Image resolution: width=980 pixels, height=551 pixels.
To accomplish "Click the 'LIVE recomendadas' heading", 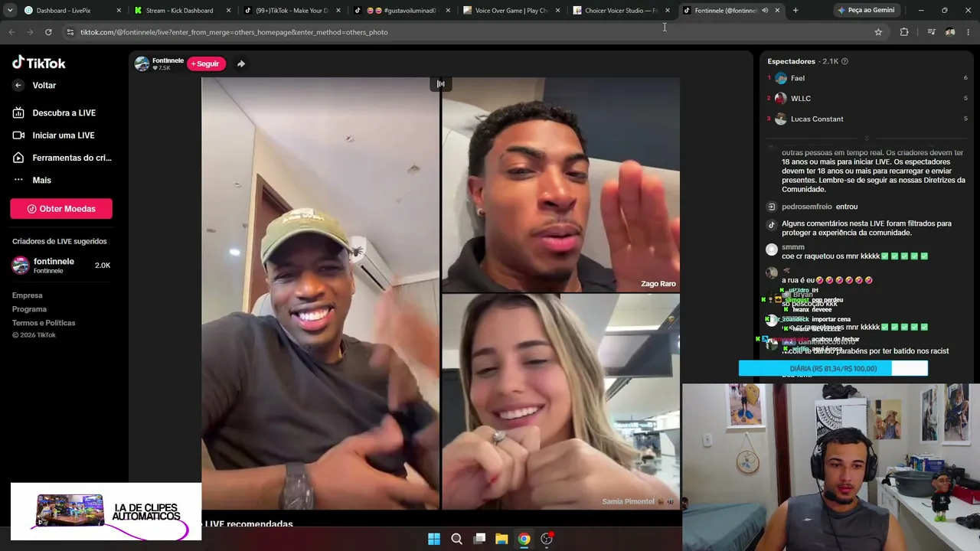I will pos(249,524).
